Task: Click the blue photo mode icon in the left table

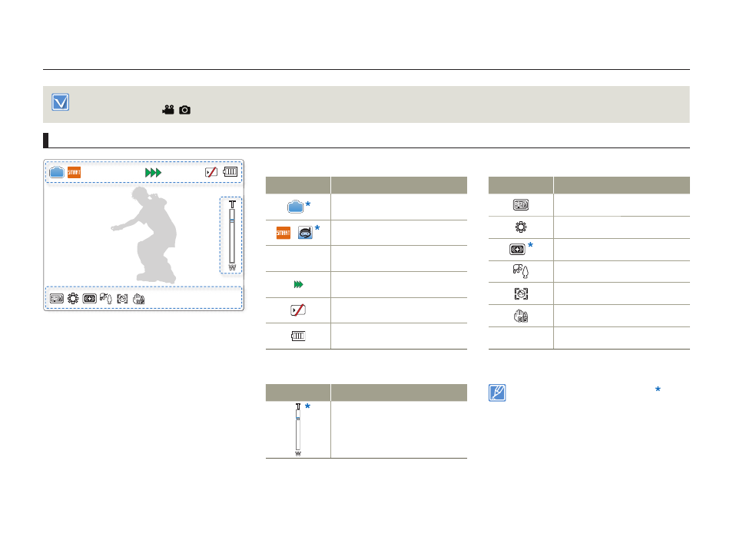Action: coord(296,207)
